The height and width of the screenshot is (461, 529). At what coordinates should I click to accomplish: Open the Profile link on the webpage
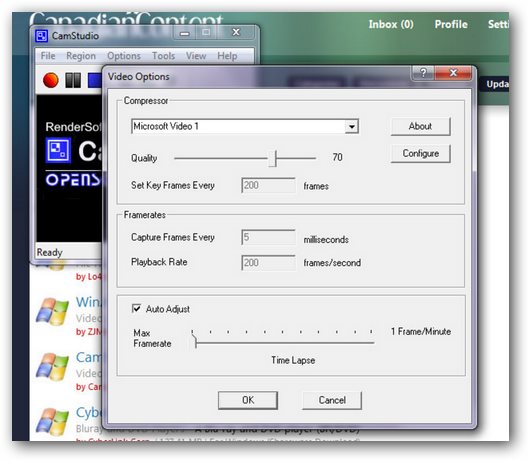click(451, 24)
